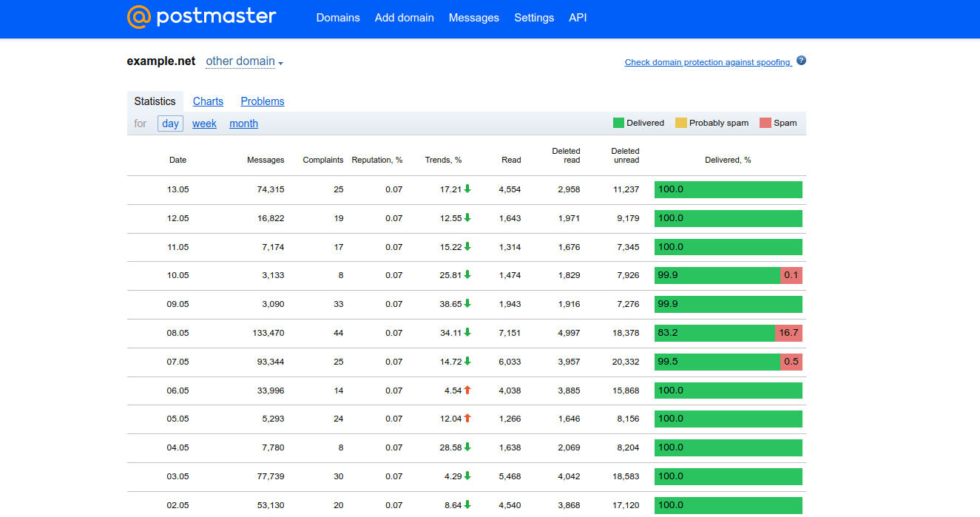Click the Read column header

[511, 160]
